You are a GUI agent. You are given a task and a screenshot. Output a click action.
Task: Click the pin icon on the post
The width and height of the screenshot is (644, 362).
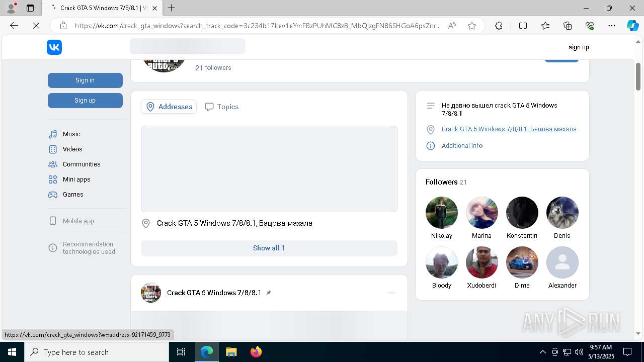coord(269,293)
